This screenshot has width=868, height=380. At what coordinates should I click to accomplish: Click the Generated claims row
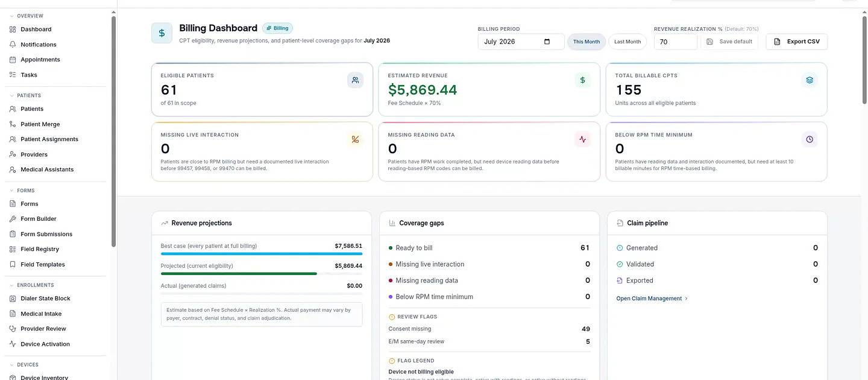(717, 248)
